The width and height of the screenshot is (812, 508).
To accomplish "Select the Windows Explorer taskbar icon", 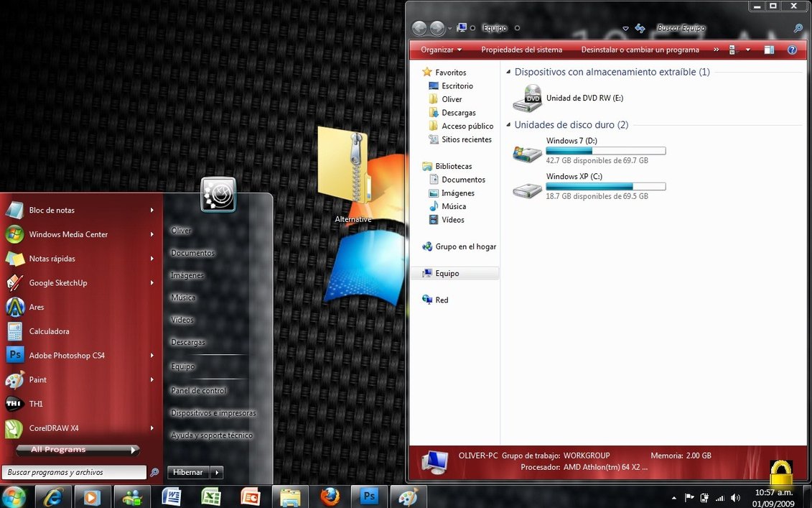I will pyautogui.click(x=290, y=497).
